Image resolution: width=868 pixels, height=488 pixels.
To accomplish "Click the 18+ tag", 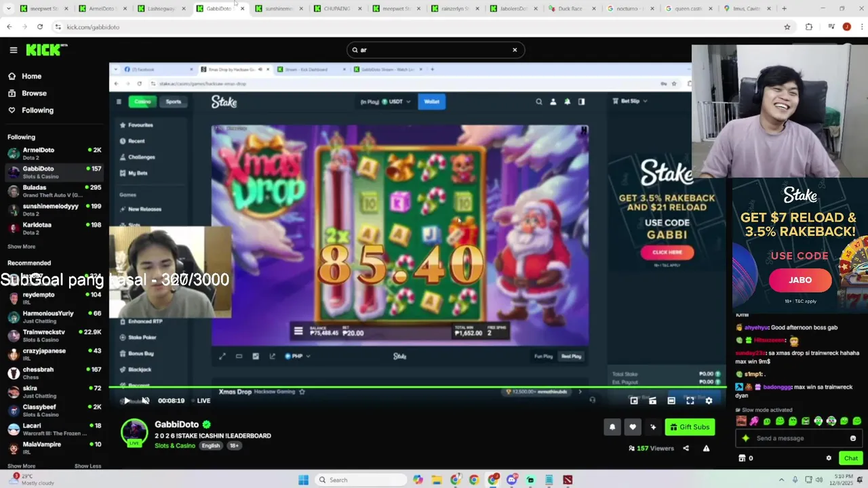I will click(233, 445).
